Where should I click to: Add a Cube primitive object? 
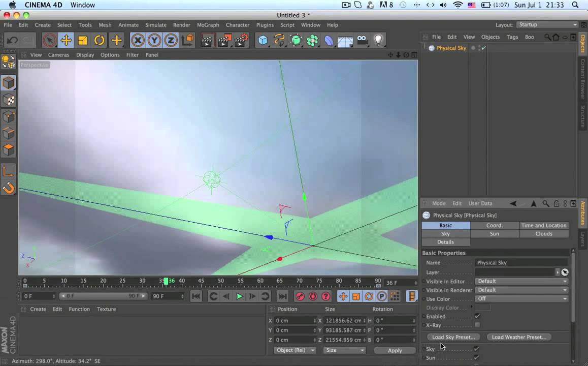[263, 40]
